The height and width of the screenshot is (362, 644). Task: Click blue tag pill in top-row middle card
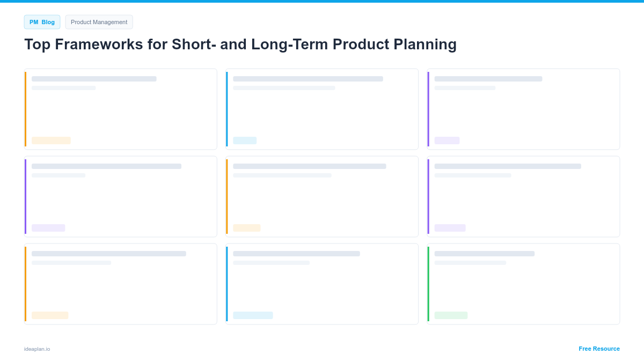[x=245, y=141]
